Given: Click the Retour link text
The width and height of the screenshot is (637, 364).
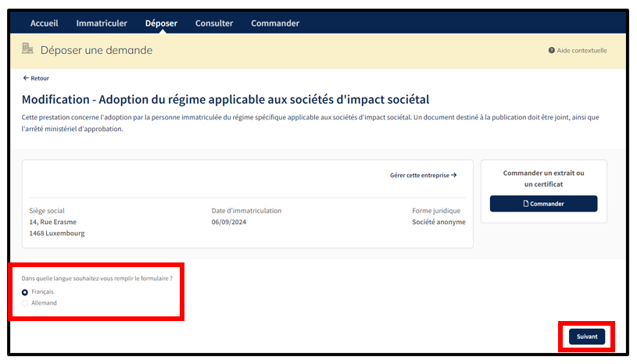Looking at the screenshot, I should point(40,78).
